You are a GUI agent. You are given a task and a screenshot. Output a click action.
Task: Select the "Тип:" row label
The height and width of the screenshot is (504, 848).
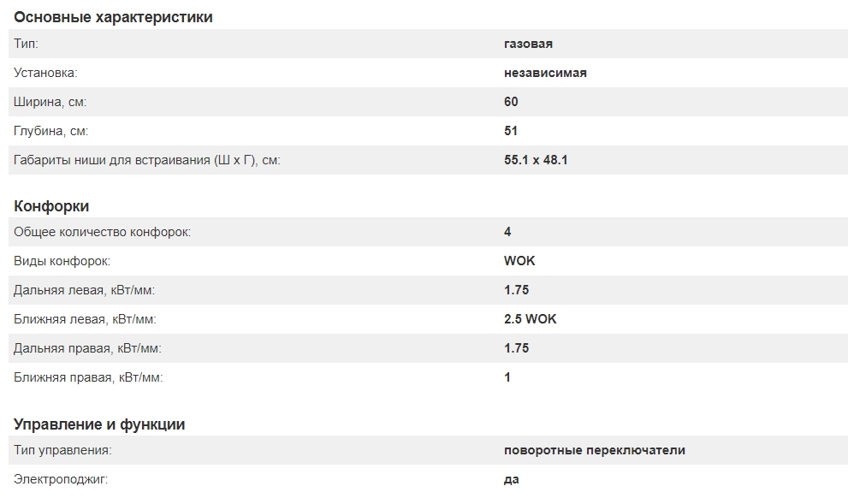tap(27, 44)
